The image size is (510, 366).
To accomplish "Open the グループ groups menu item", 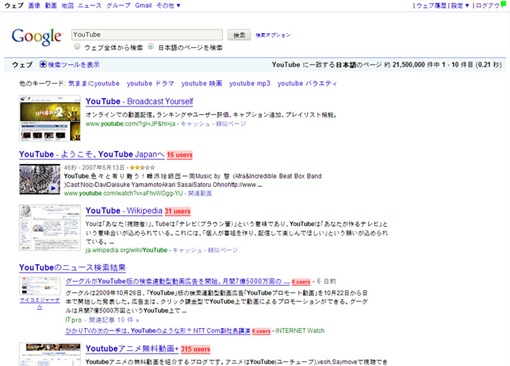I will click(x=118, y=5).
